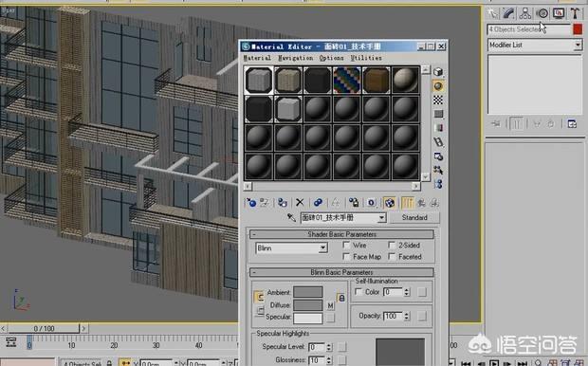The width and height of the screenshot is (588, 366).
Task: Toggle checkered Background icon
Action: [x=438, y=100]
